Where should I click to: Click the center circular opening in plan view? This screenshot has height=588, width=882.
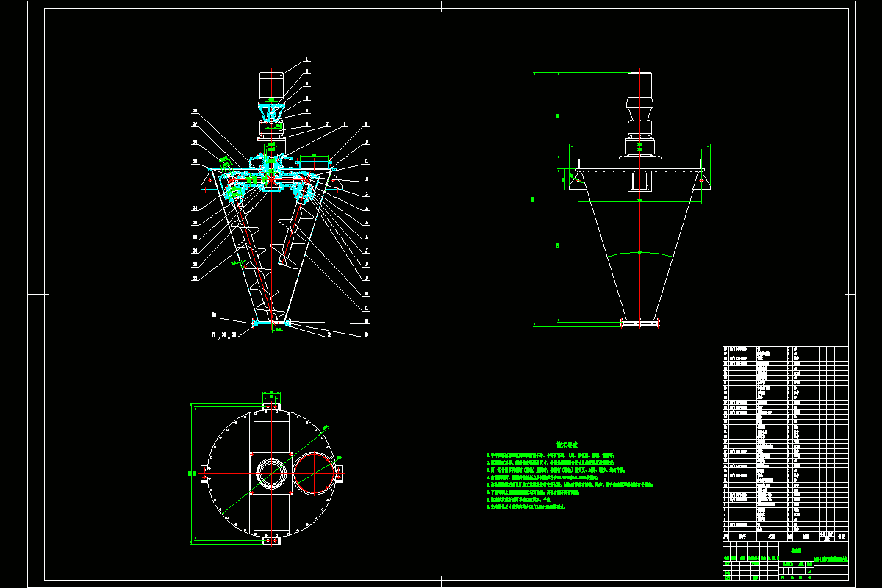point(270,475)
